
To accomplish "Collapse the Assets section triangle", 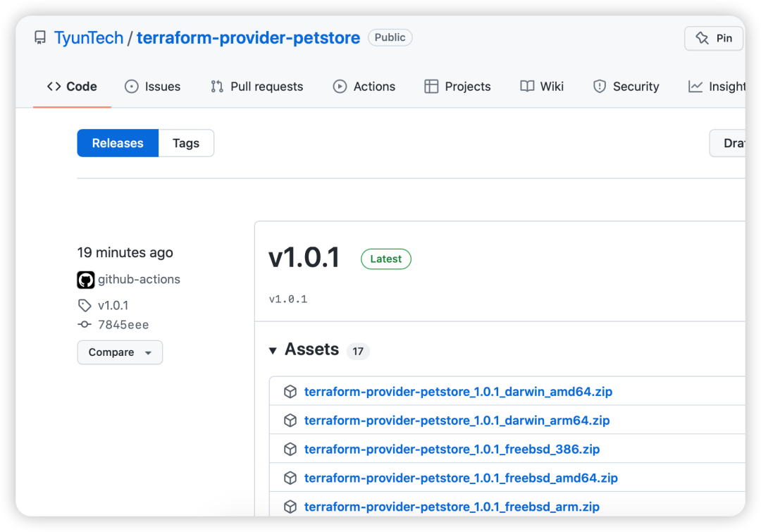I will pyautogui.click(x=273, y=350).
